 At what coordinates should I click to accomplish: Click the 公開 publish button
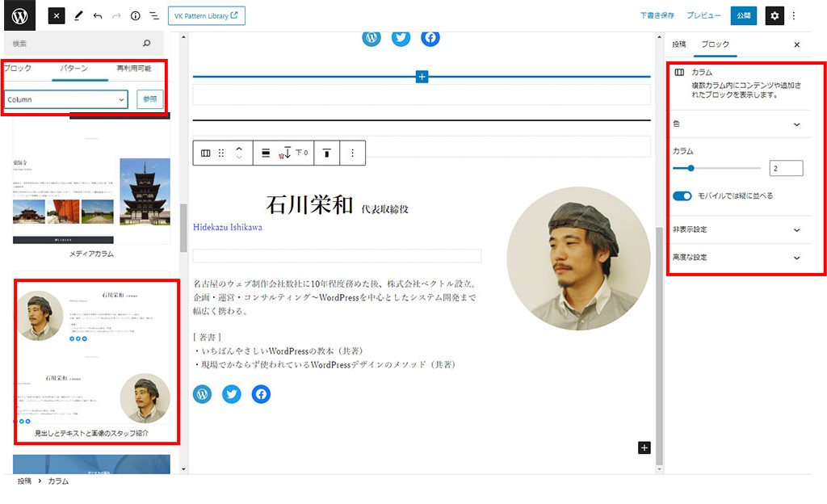click(743, 15)
